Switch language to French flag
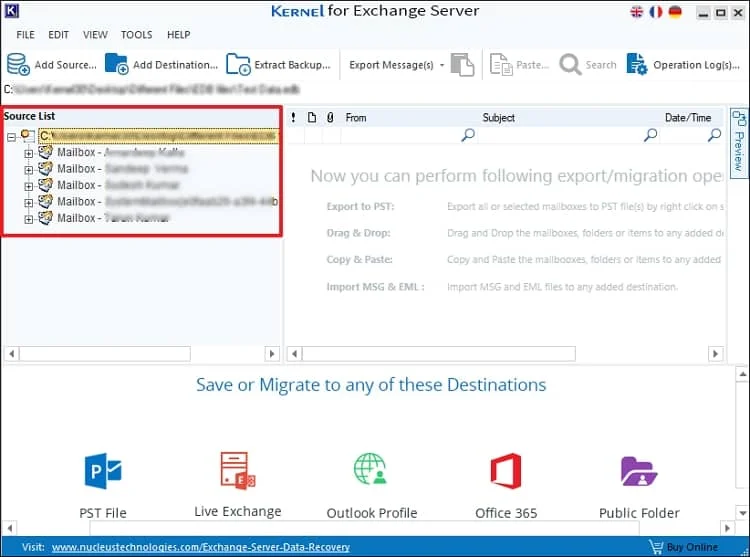The height and width of the screenshot is (557, 750). point(656,12)
